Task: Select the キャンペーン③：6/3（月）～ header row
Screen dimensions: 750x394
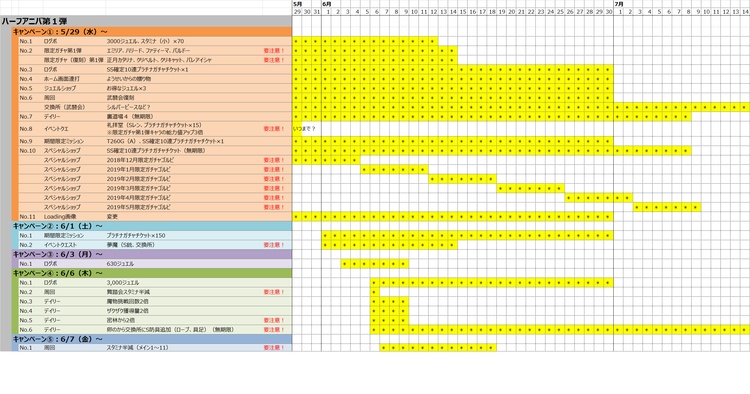Action: (x=152, y=254)
